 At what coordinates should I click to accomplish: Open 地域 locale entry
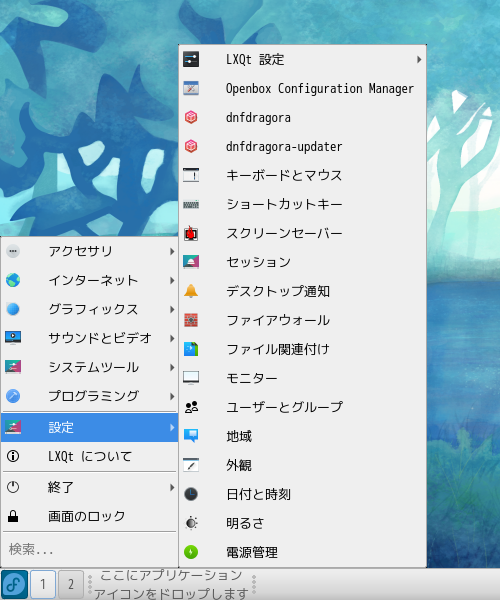click(302, 436)
